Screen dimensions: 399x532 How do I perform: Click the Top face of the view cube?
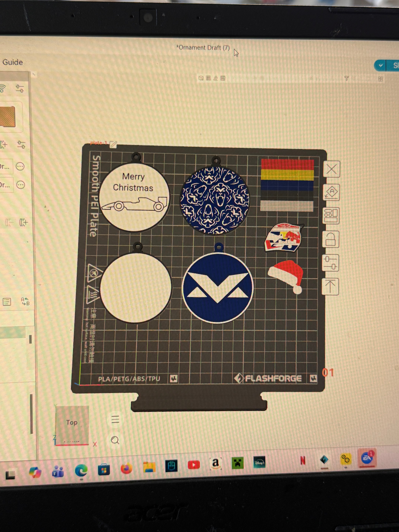pyautogui.click(x=72, y=423)
